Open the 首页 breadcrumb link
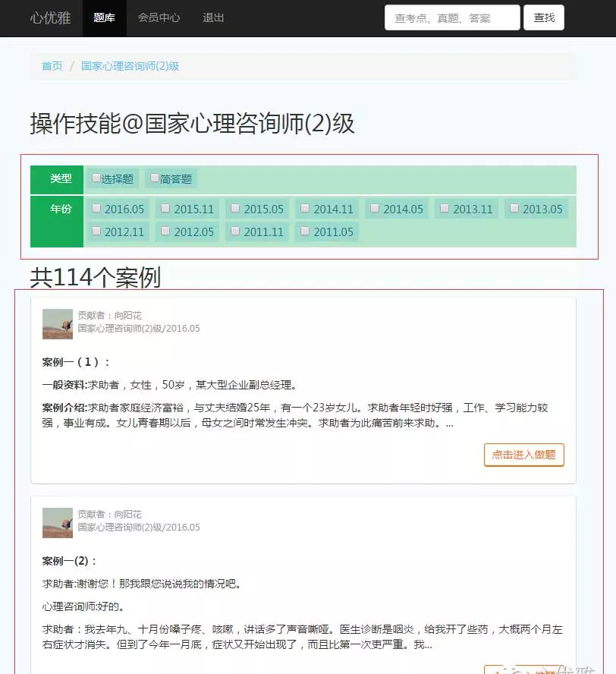616x674 pixels. click(52, 66)
